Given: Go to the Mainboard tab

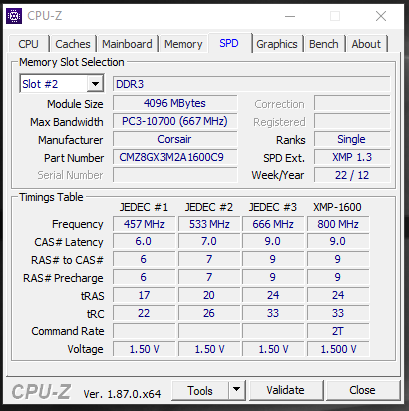Looking at the screenshot, I should click(x=127, y=44).
